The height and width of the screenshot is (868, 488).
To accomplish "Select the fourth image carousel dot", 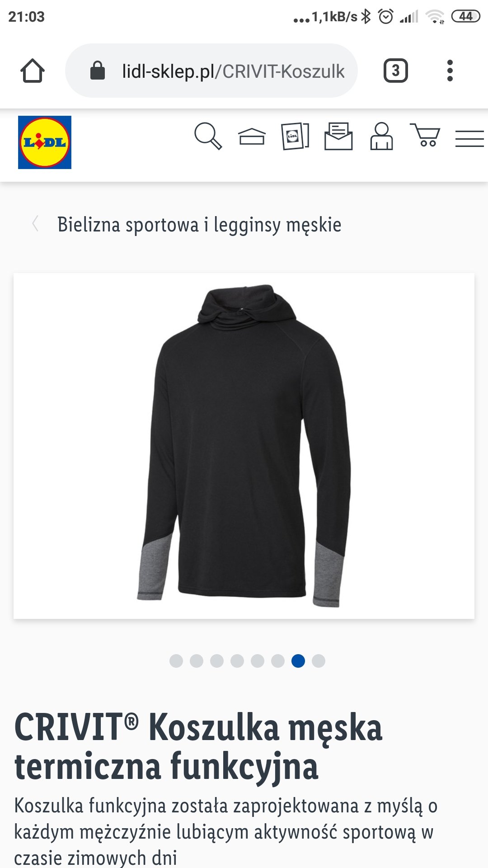I will click(x=237, y=661).
